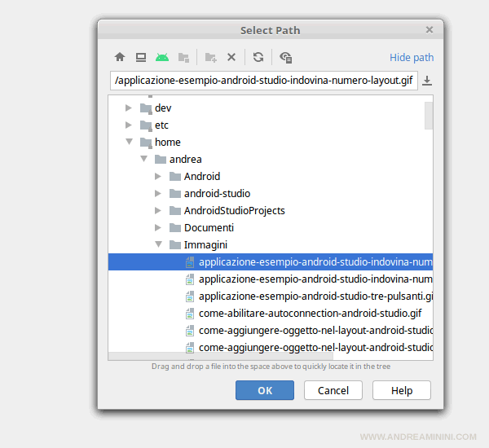
Task: Expand the dev folder
Action: pos(129,108)
